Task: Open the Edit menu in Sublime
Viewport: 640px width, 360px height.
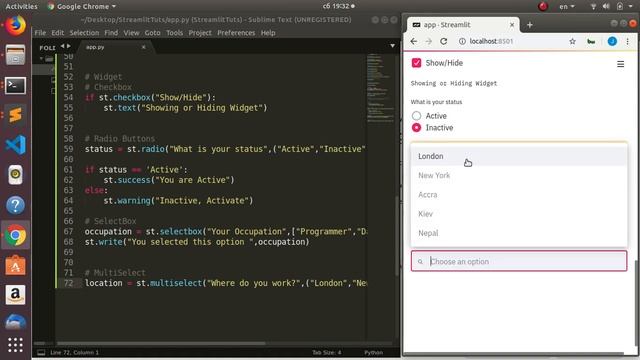Action: (x=58, y=33)
